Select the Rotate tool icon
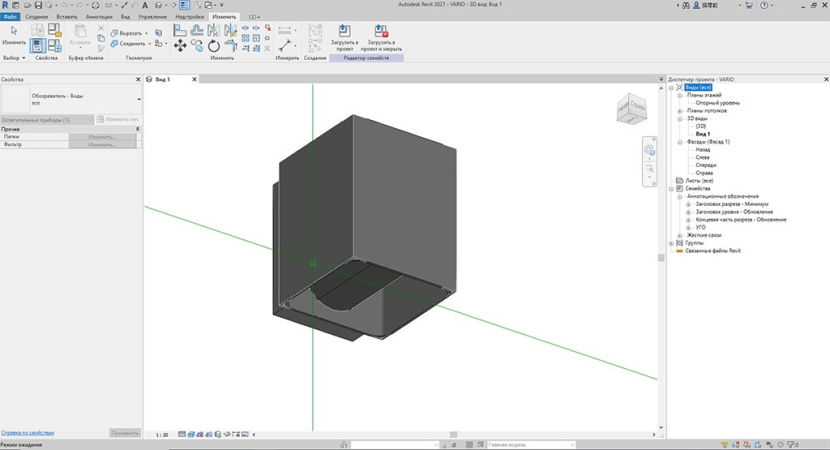This screenshot has height=450, width=830. coord(214,46)
